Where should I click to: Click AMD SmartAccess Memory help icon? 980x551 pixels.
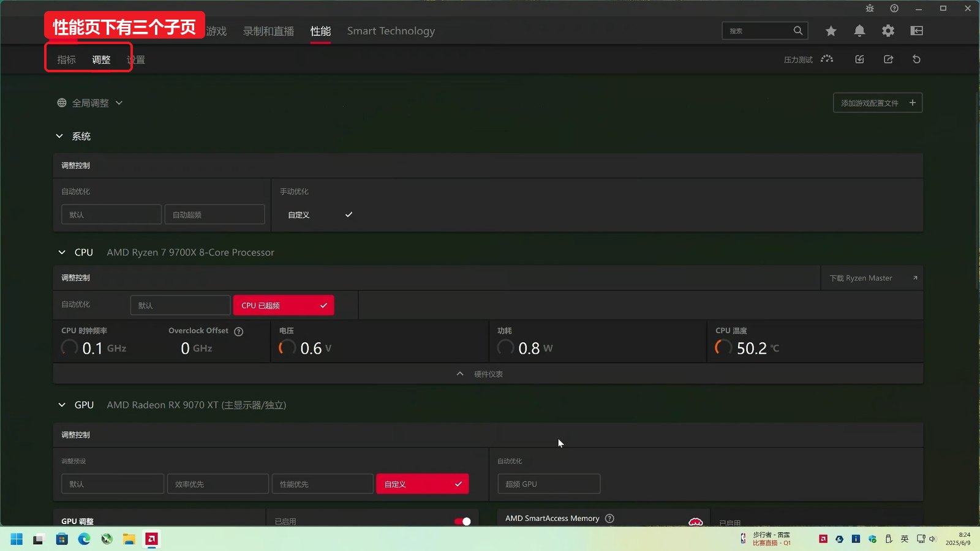click(x=609, y=519)
